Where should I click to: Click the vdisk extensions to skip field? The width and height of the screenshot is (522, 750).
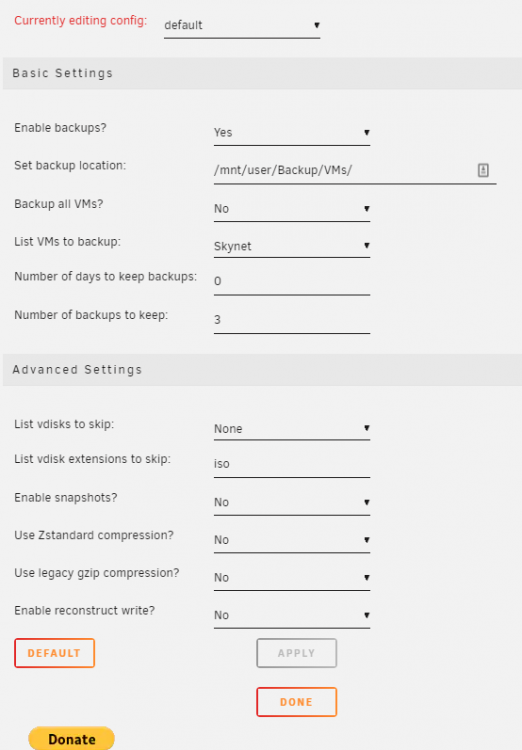[x=291, y=464]
